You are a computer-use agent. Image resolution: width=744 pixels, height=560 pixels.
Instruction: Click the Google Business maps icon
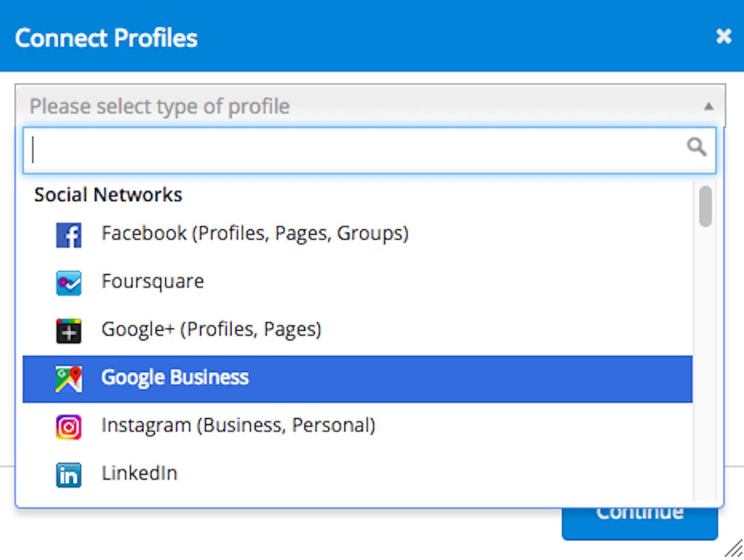(69, 379)
